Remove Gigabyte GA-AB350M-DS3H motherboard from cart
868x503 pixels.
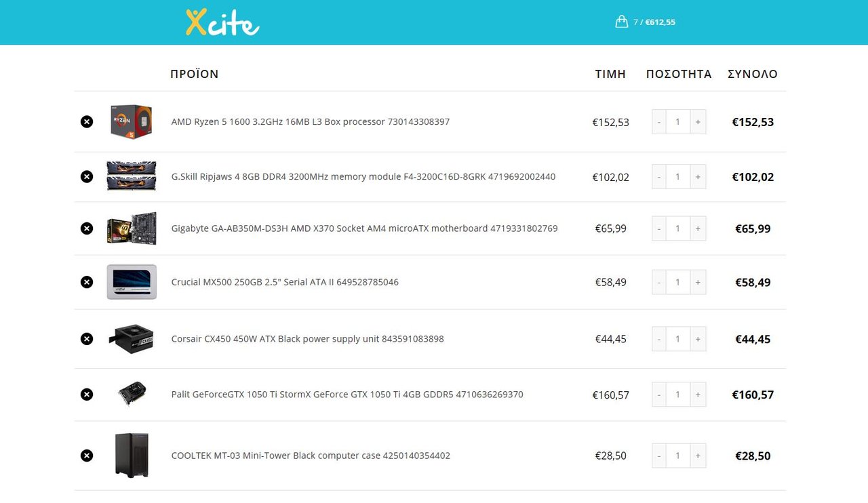tap(87, 228)
